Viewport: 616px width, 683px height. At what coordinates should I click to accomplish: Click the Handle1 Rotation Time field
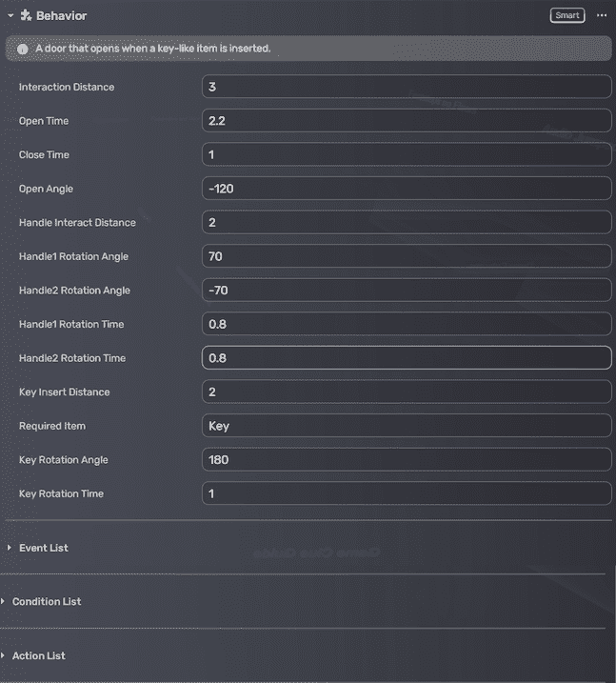click(407, 324)
